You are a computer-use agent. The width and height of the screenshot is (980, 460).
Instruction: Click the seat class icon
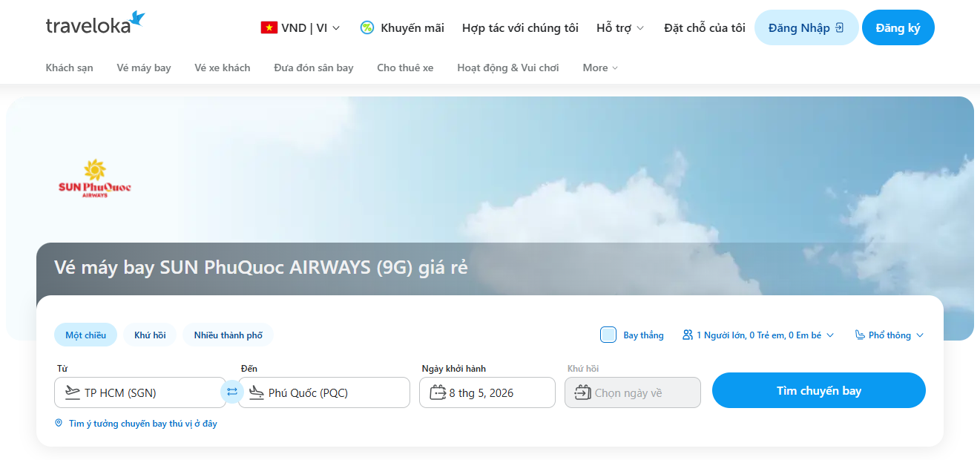860,335
